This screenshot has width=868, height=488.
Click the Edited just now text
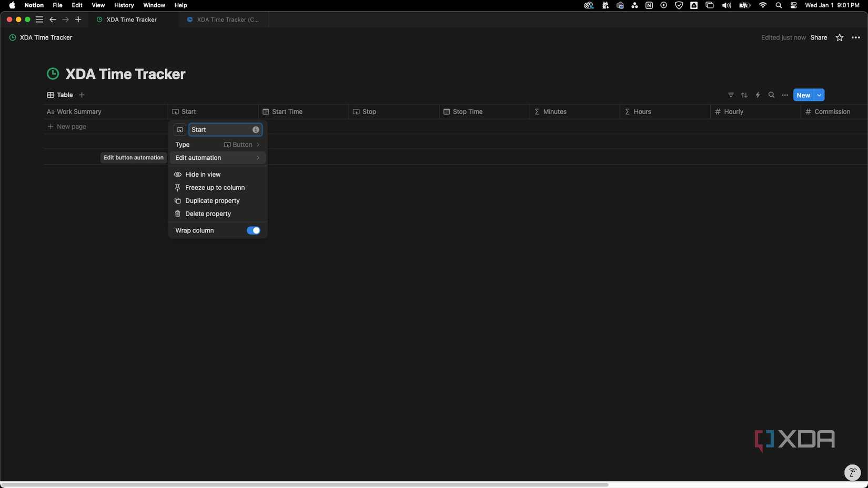tap(783, 38)
